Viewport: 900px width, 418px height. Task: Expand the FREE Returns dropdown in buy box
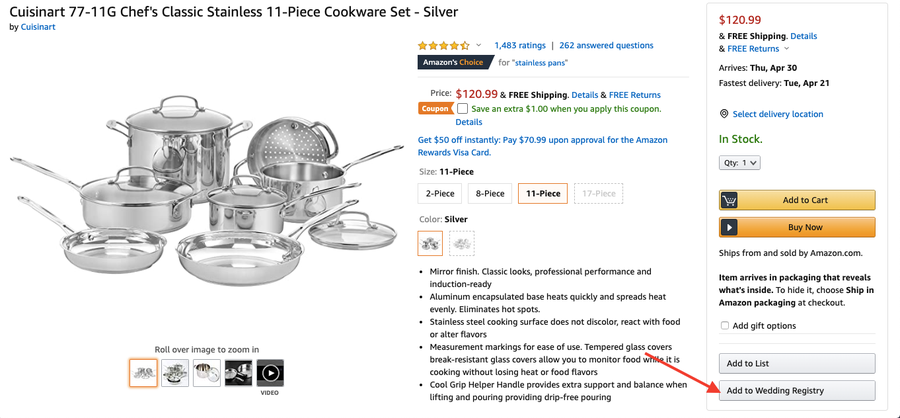click(x=787, y=49)
